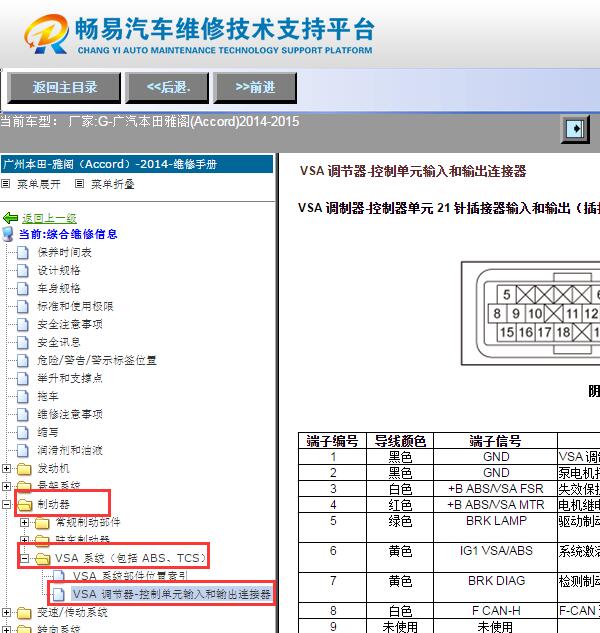Click document icon beside 拖车

click(x=23, y=396)
